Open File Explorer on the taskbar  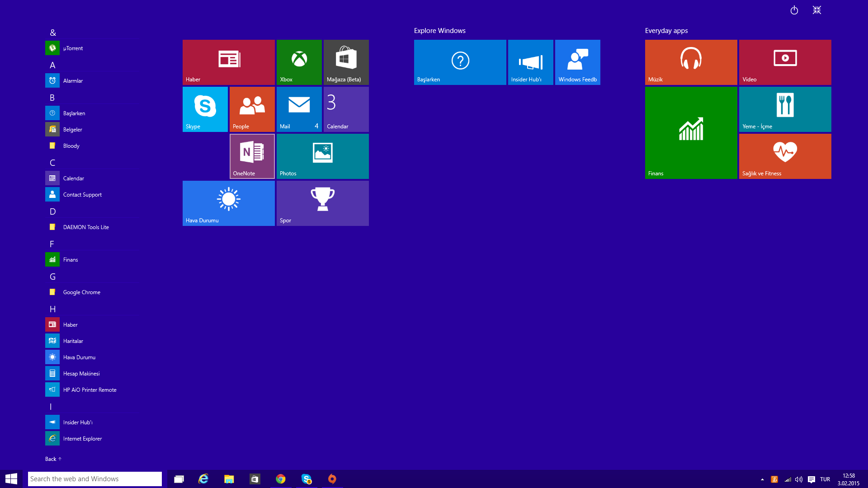click(229, 479)
